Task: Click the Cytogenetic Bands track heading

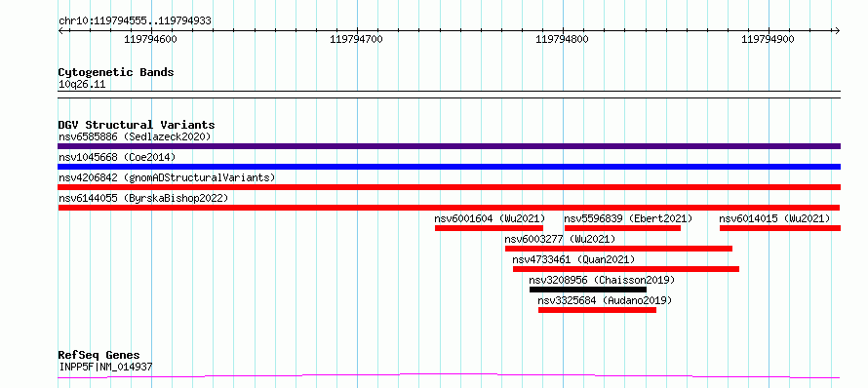Action: click(116, 72)
